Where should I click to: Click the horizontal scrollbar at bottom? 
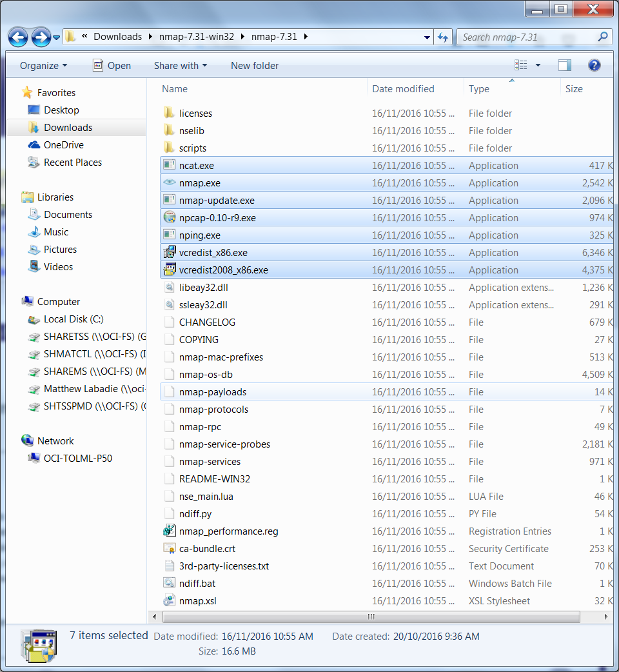(371, 617)
